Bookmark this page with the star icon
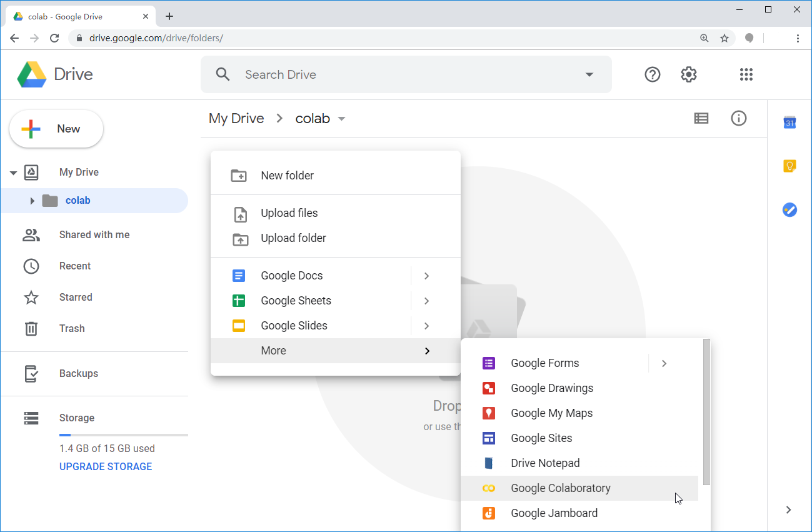Image resolution: width=812 pixels, height=532 pixels. coord(724,38)
